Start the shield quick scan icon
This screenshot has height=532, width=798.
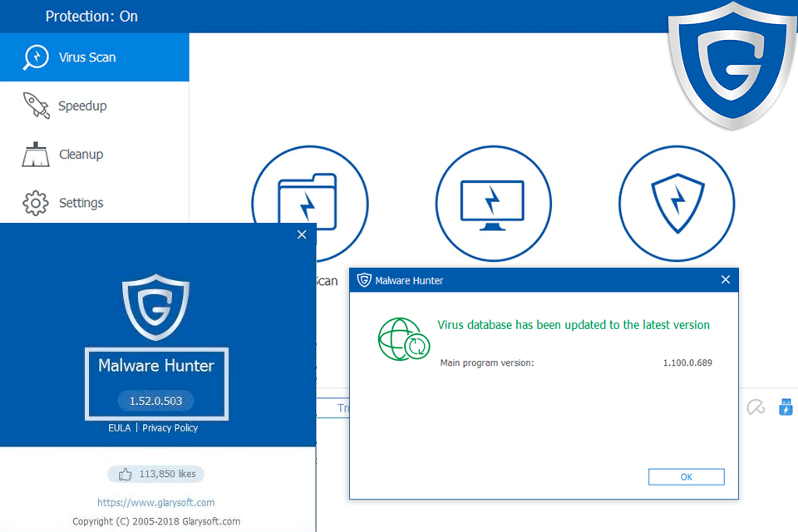677,204
